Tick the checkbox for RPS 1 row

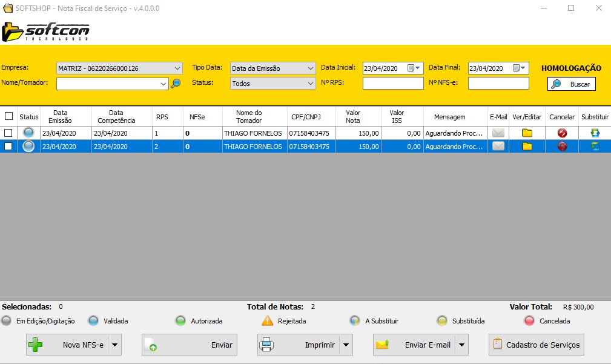8,133
